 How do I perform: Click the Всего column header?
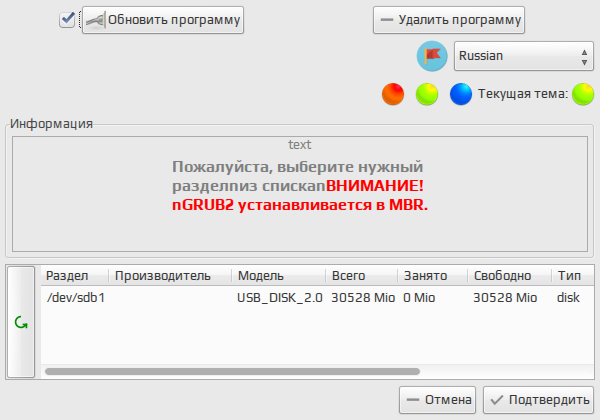click(x=362, y=276)
